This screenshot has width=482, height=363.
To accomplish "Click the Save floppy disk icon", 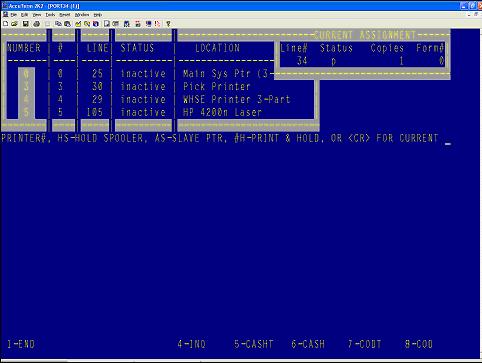I will (25, 24).
